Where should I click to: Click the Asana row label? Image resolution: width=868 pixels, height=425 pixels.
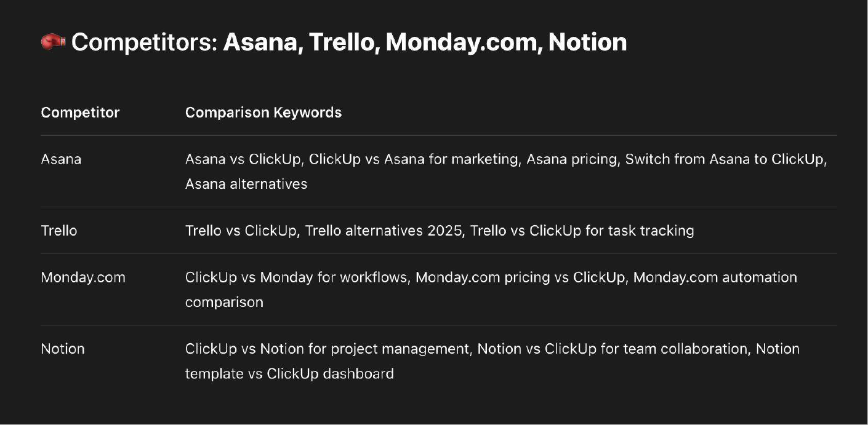(x=61, y=159)
